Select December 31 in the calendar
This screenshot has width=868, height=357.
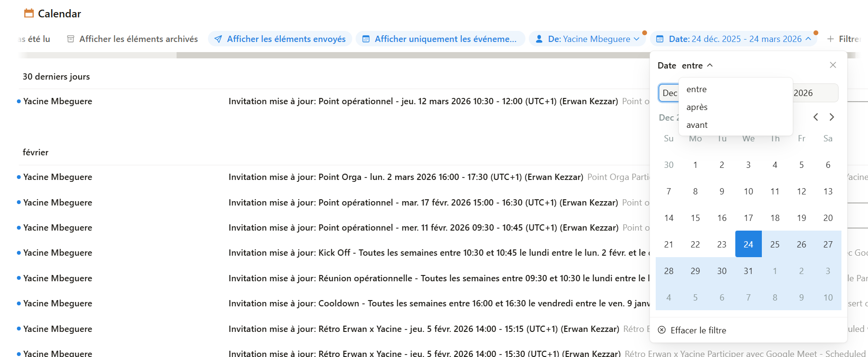coord(748,271)
